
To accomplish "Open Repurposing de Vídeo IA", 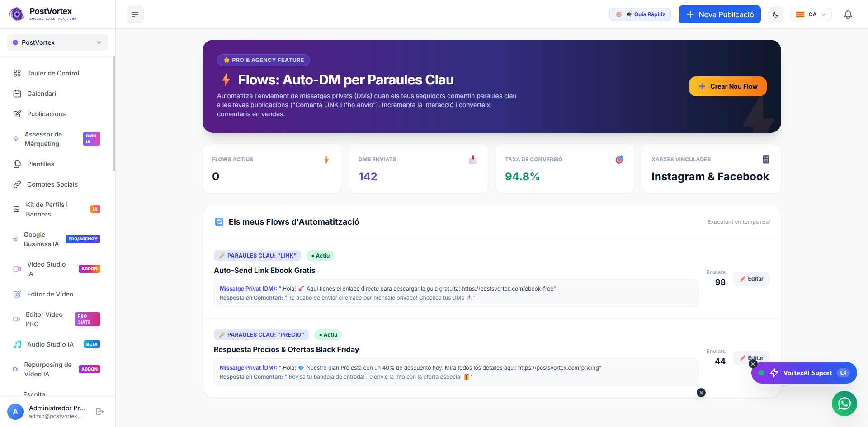I will (x=57, y=369).
